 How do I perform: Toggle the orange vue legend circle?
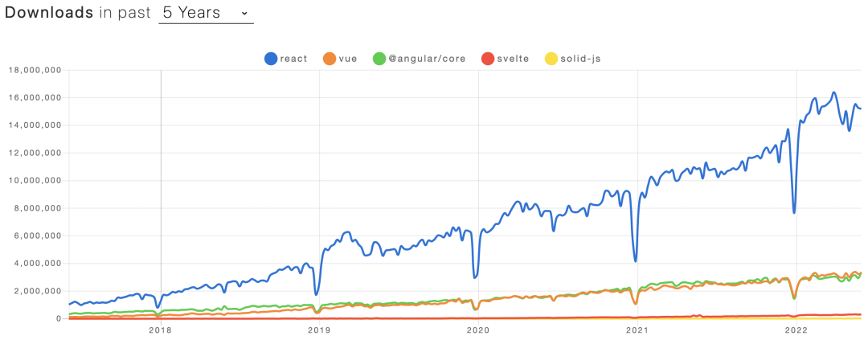[x=329, y=58]
